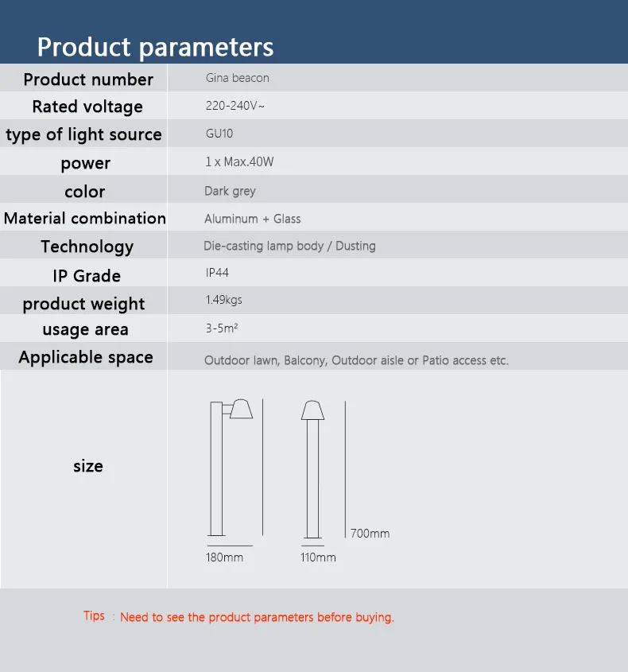Viewport: 628px width, 672px height.
Task: Click the Technology row label
Action: (x=87, y=247)
